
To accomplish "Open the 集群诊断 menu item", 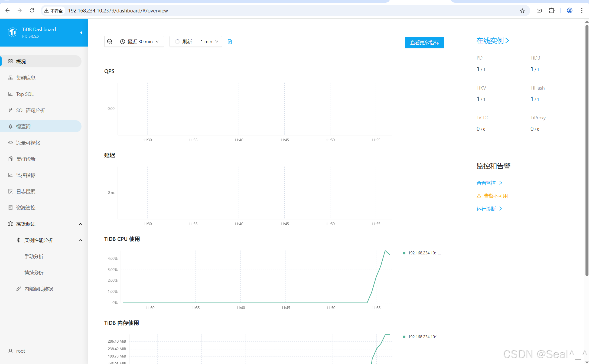I will pyautogui.click(x=41, y=159).
